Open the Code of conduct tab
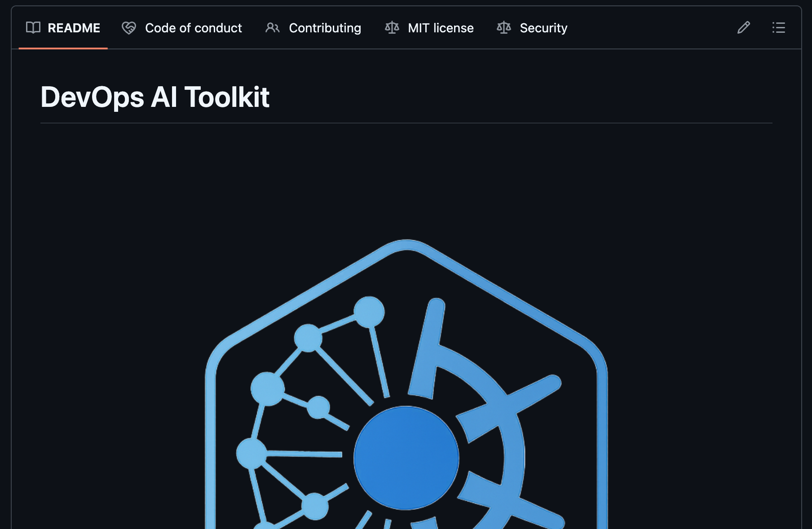This screenshot has height=529, width=812. tap(193, 28)
